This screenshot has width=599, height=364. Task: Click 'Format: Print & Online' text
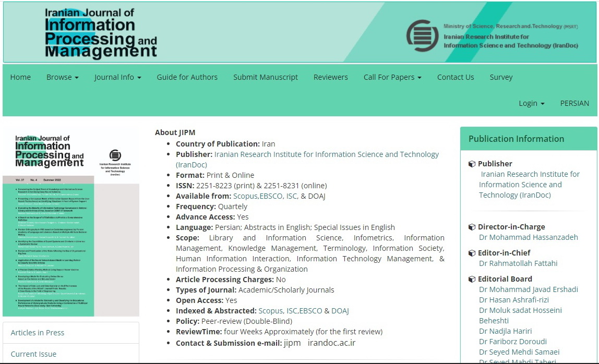214,175
